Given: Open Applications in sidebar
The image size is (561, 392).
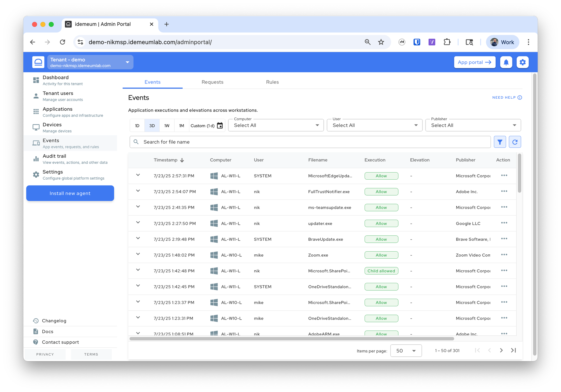Looking at the screenshot, I should (71, 112).
